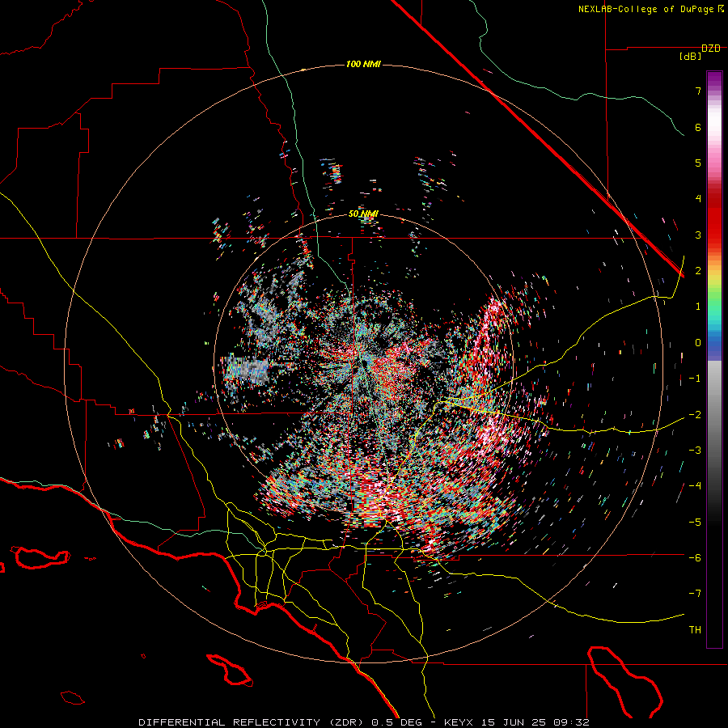Click the Differential Reflectivity caption at bottom
The height and width of the screenshot is (728, 728).
(x=364, y=722)
